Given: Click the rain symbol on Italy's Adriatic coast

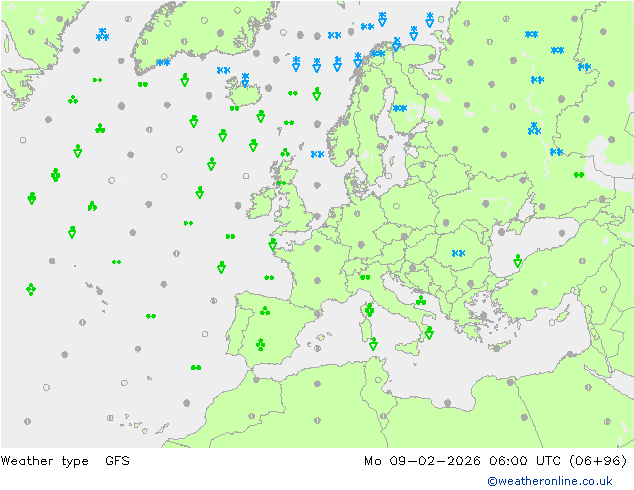Looking at the screenshot, I should [421, 300].
